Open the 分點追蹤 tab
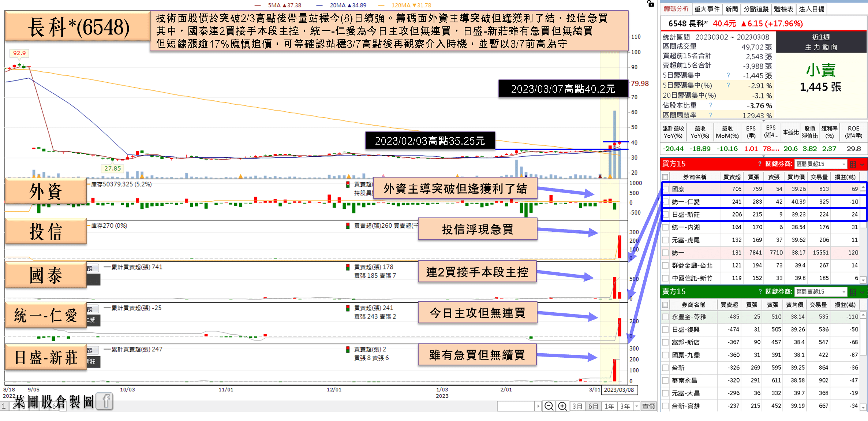The width and height of the screenshot is (868, 421). coord(756,9)
